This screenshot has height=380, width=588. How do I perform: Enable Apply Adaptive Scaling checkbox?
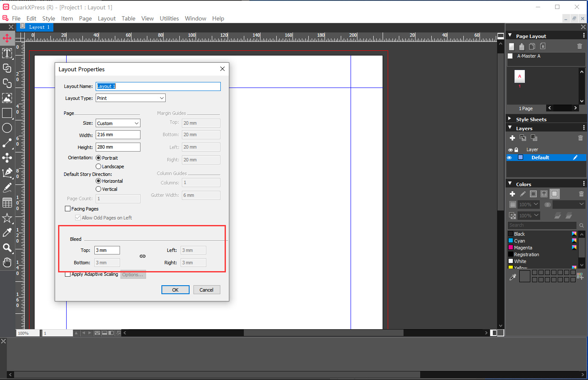click(67, 274)
